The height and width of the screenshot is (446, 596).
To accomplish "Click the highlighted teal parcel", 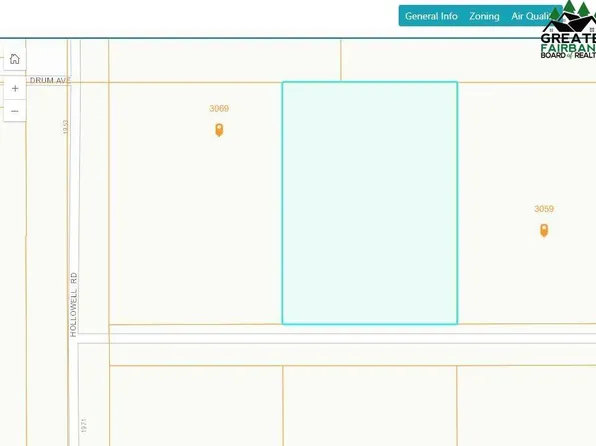I will click(370, 203).
